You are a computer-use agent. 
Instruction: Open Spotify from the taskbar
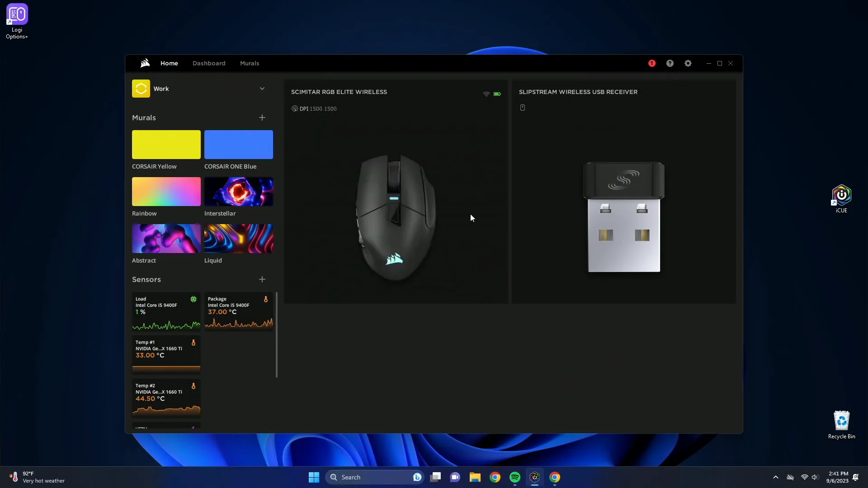point(514,477)
